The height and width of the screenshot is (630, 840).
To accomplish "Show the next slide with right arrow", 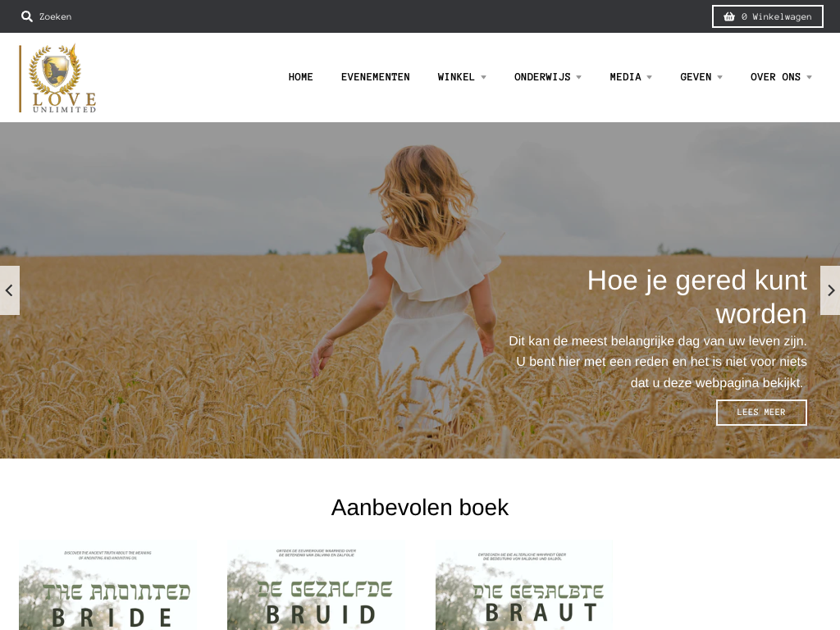I will pyautogui.click(x=830, y=290).
